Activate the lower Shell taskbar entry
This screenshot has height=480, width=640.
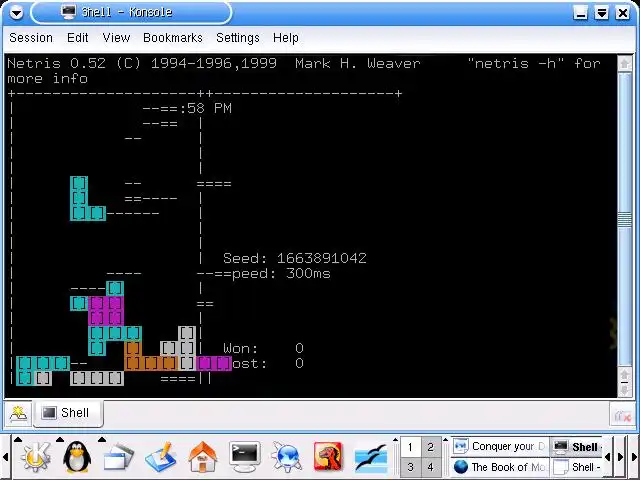577,467
